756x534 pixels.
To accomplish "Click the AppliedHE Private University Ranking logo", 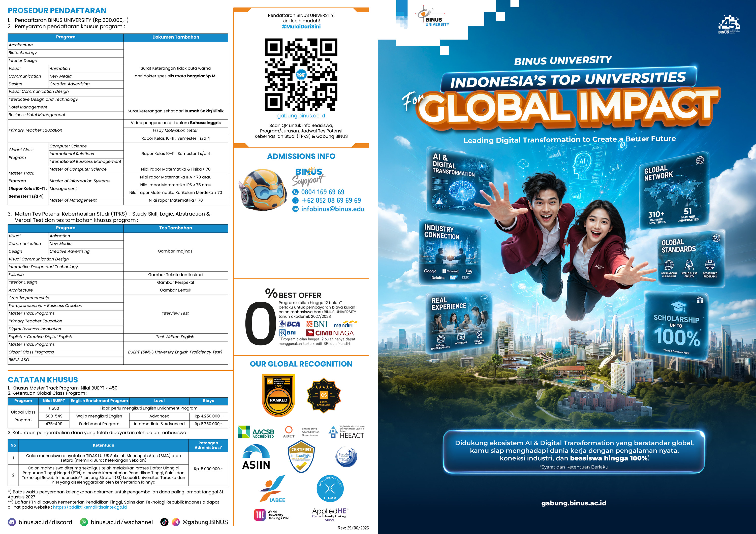I will click(330, 515).
